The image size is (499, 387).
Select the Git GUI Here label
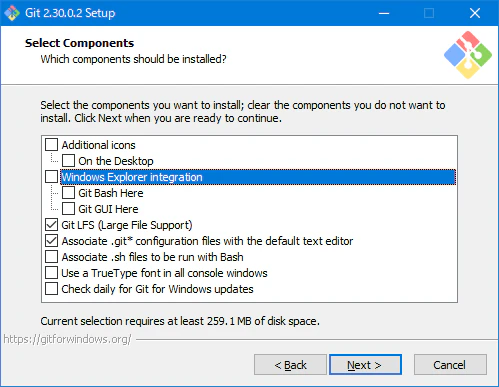108,209
